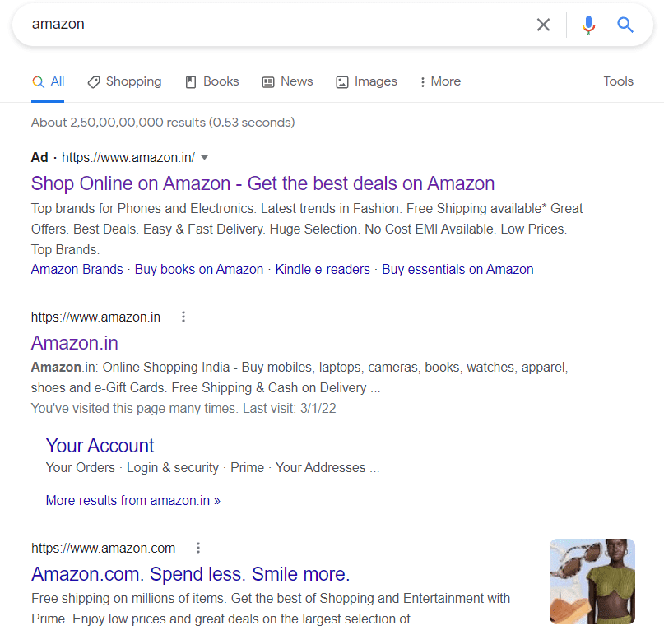Click the blue magnifier search button
Viewport: 664px width, 644px height.
pos(625,25)
